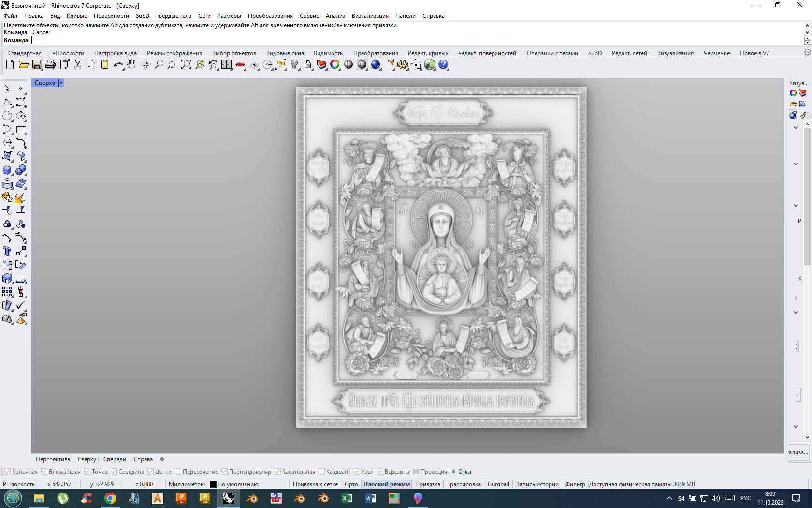
Task: Open the Преобразования menu
Action: pos(270,16)
